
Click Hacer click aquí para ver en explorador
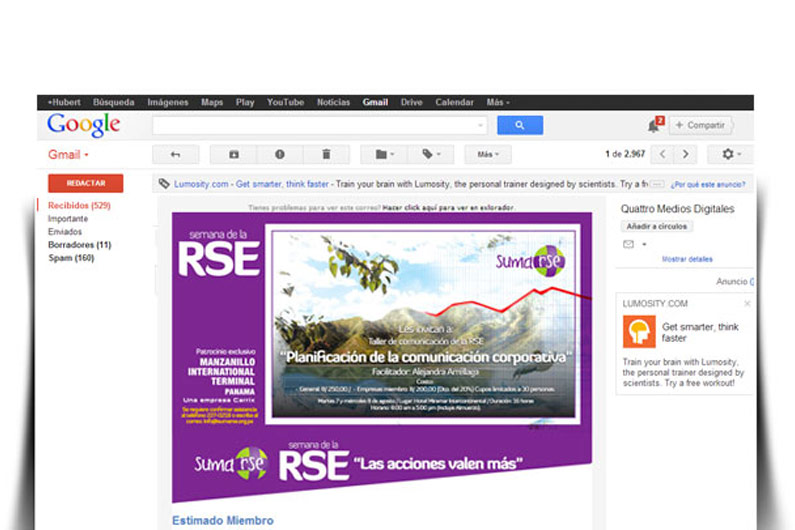(448, 207)
